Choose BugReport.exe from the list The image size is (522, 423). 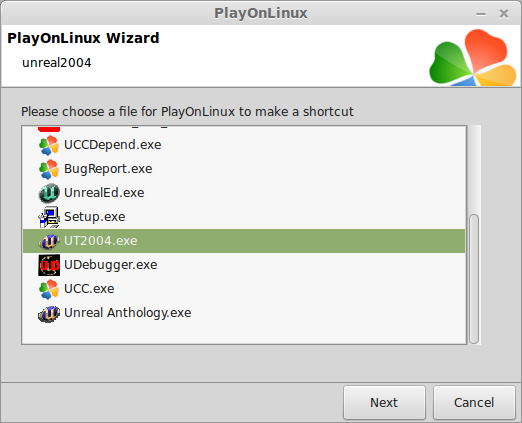point(244,169)
